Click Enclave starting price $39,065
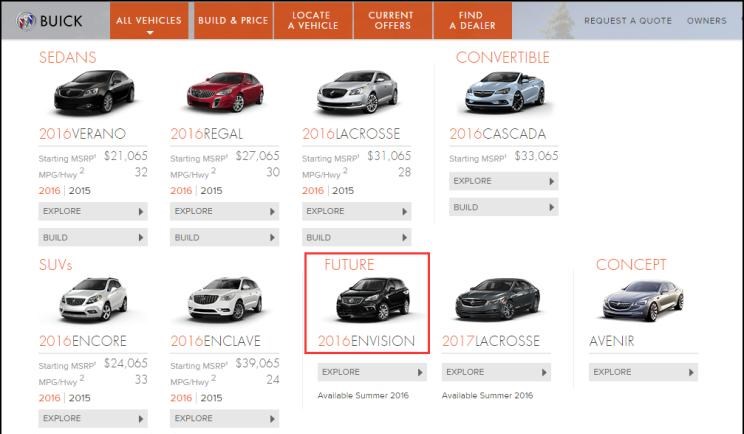 tap(258, 363)
